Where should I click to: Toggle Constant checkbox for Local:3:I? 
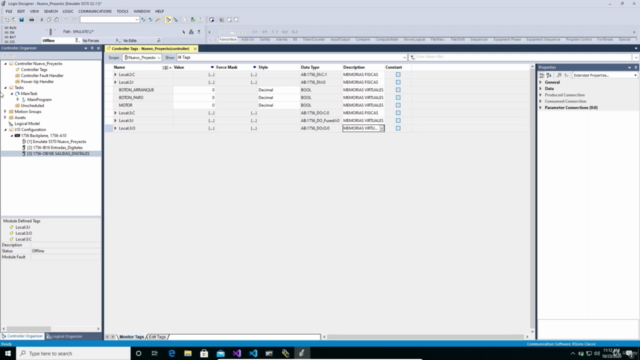click(398, 121)
